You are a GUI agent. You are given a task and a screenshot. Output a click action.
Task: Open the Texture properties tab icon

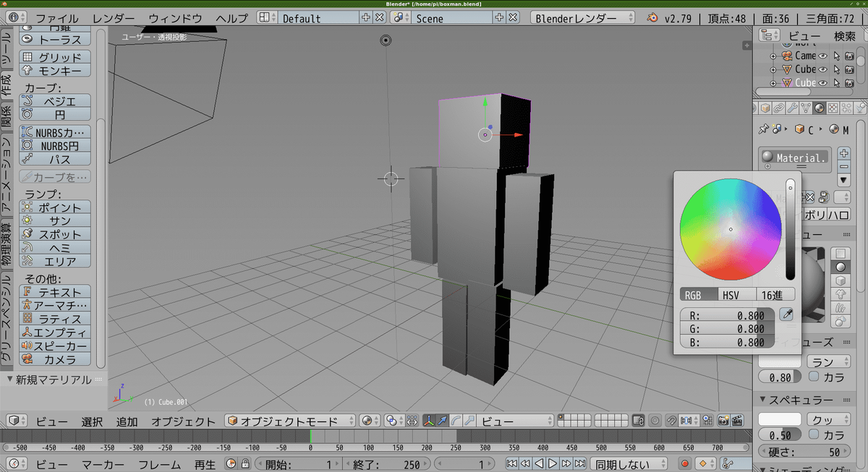coord(833,108)
